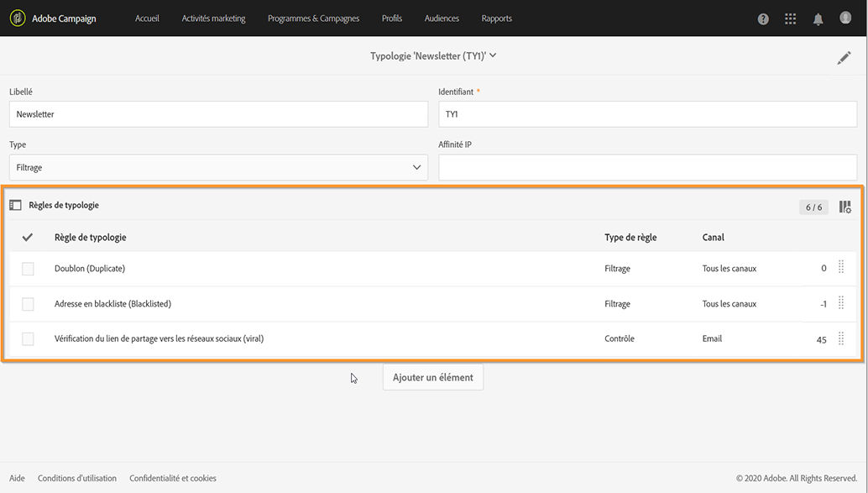Show notifications via the bell icon

[x=818, y=19]
